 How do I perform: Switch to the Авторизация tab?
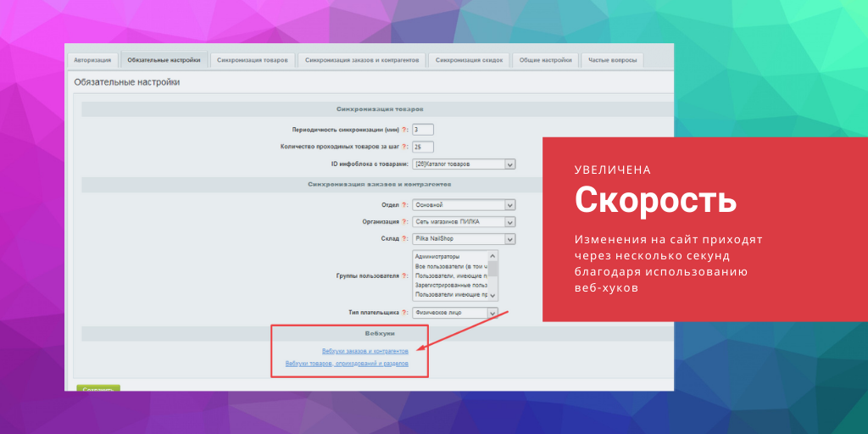92,60
